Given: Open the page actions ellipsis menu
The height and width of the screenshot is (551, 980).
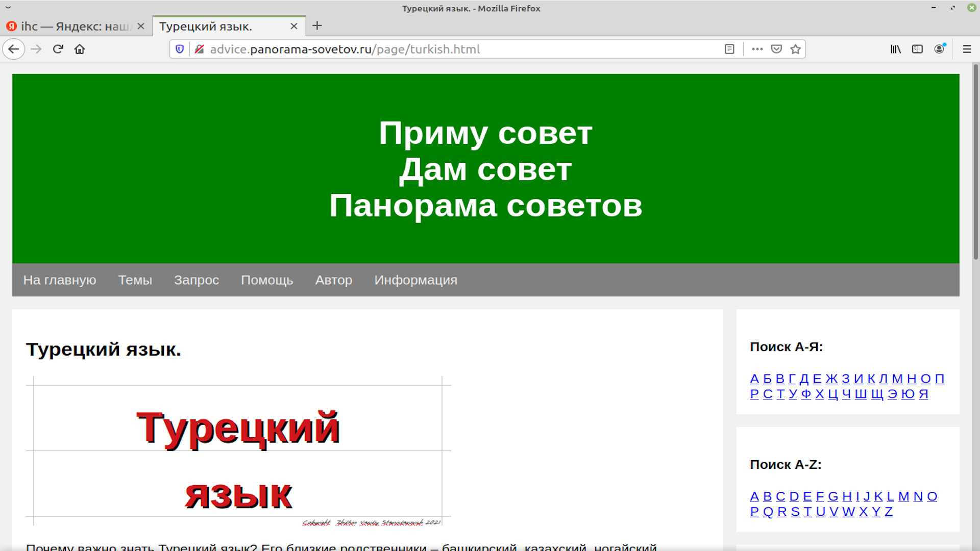Looking at the screenshot, I should click(757, 49).
